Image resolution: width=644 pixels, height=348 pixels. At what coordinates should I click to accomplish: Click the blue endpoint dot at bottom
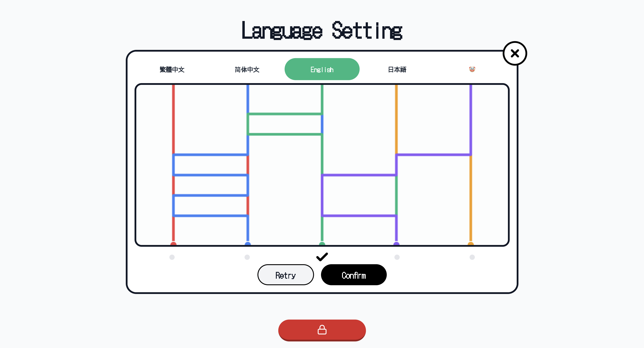(248, 244)
